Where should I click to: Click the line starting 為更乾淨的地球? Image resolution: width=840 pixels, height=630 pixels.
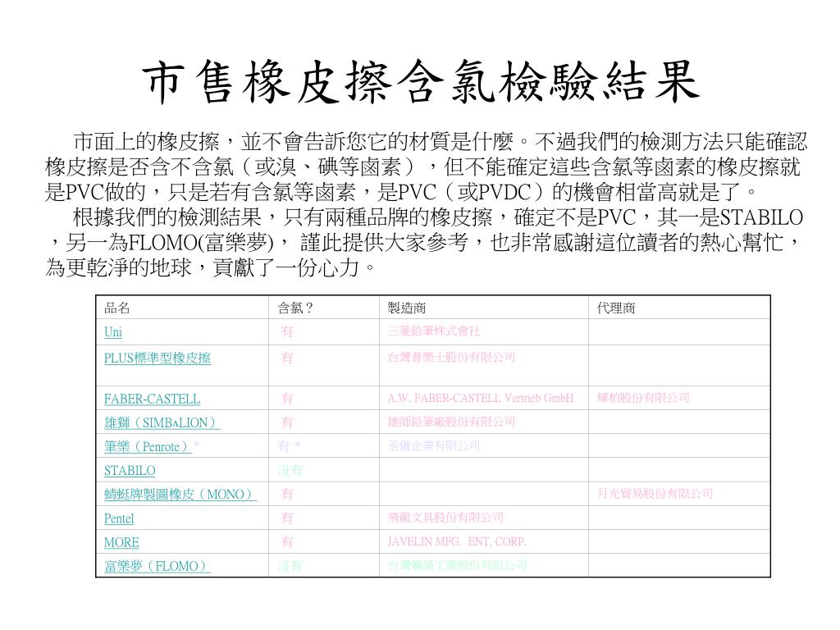210,268
